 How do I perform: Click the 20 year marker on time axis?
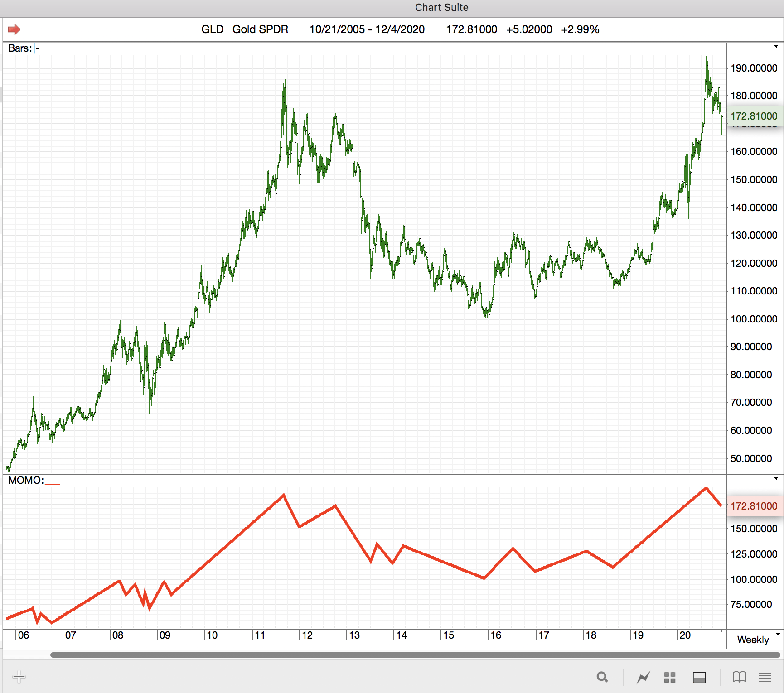click(685, 635)
